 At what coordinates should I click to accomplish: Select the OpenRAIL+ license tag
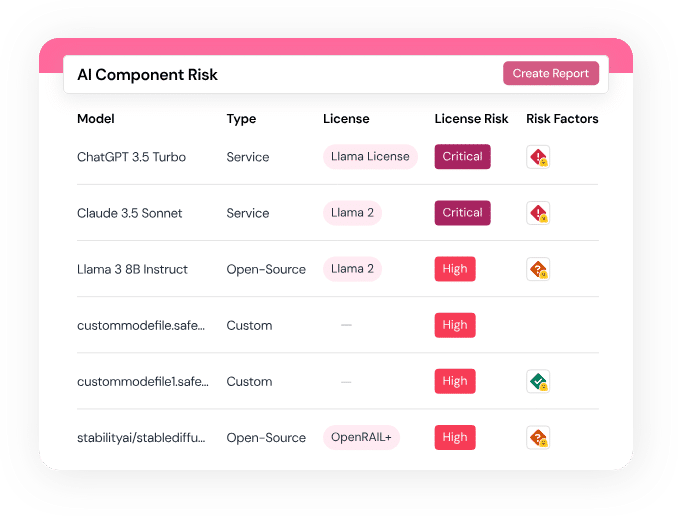[361, 437]
